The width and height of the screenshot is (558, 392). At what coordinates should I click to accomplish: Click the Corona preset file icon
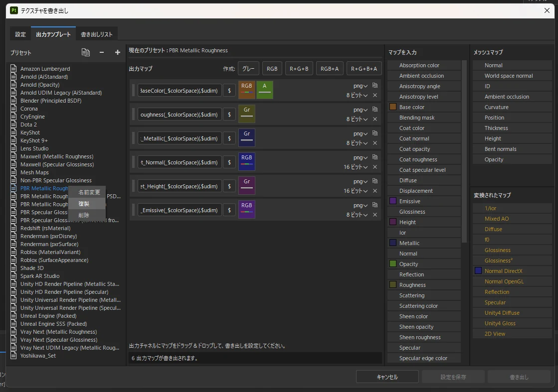pos(13,109)
